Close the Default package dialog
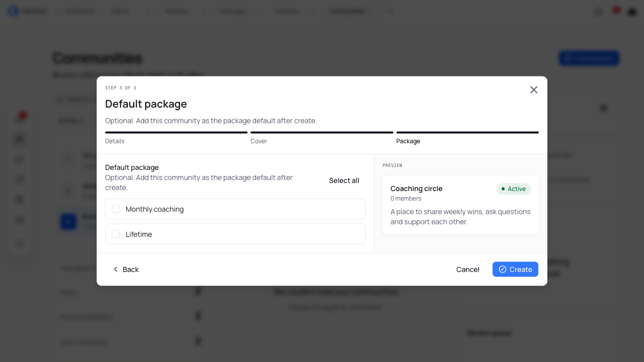The width and height of the screenshot is (644, 362). 534,89
